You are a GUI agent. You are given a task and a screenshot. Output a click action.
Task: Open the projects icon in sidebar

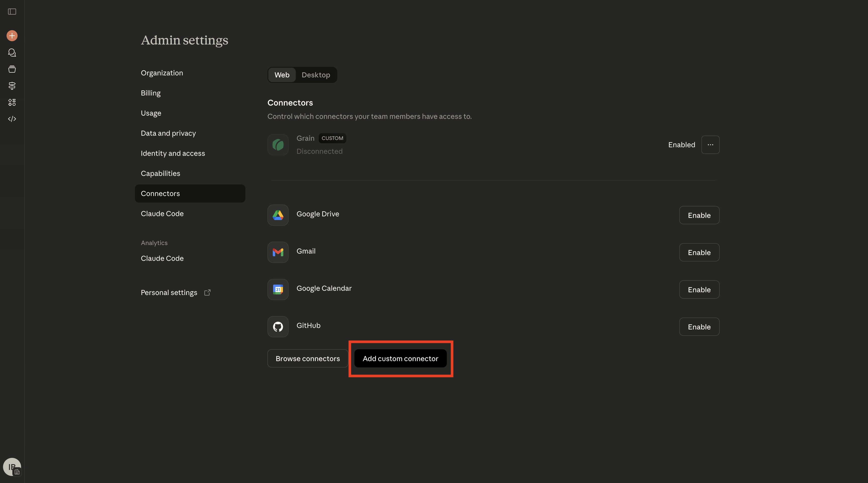click(x=12, y=69)
